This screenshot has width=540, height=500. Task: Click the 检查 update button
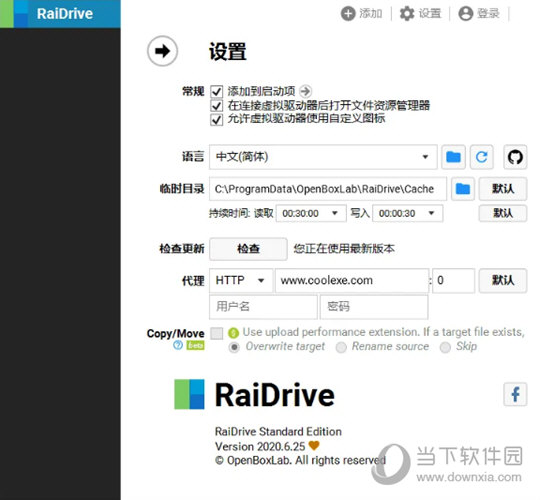point(248,249)
